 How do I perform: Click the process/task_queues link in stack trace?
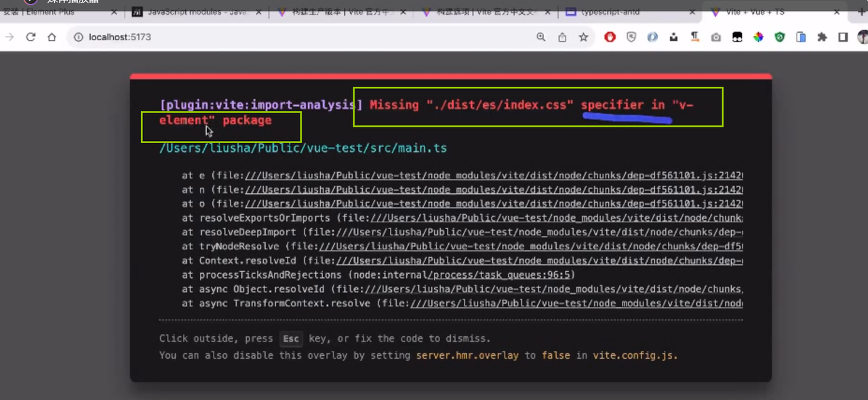tap(500, 275)
